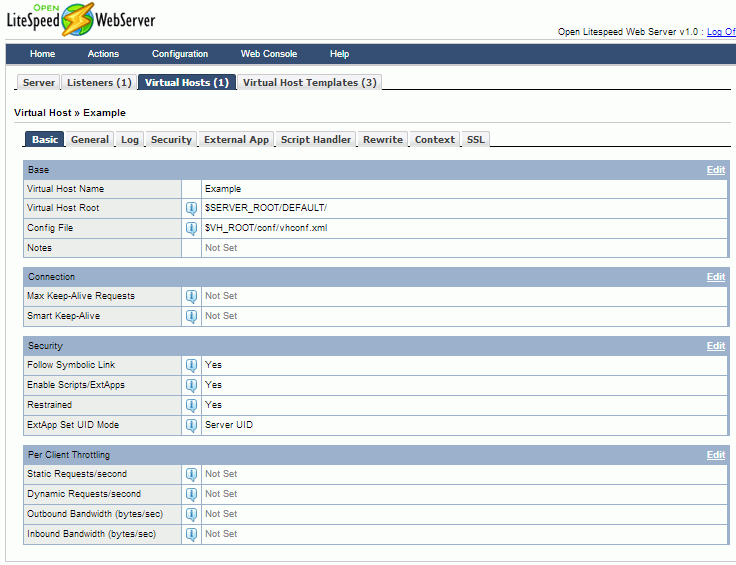The image size is (736, 565).
Task: Click the Log Off link
Action: point(720,32)
